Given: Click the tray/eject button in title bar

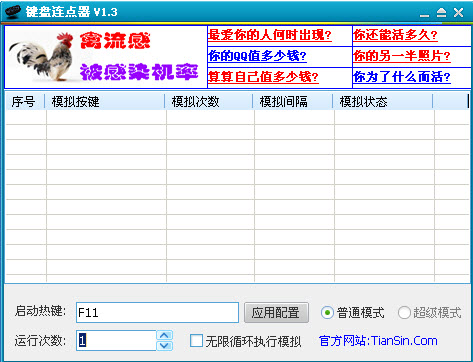Looking at the screenshot, I should click(441, 13).
